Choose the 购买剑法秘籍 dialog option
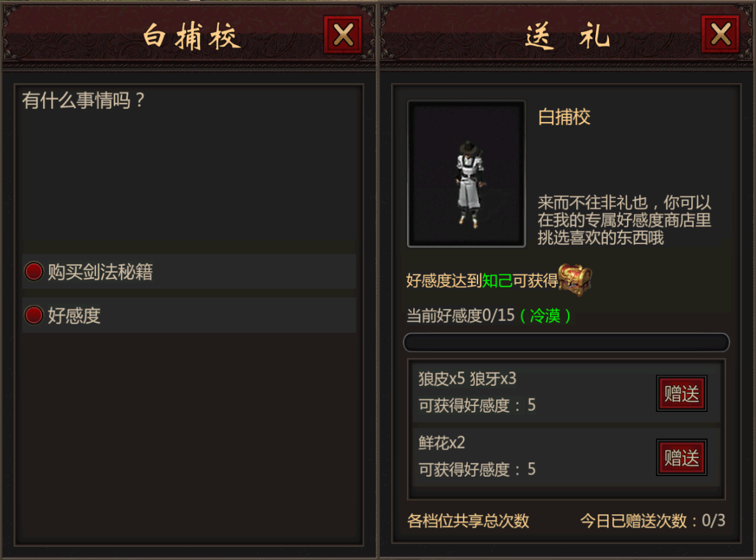Screen dimensions: 756x560 click(x=189, y=272)
